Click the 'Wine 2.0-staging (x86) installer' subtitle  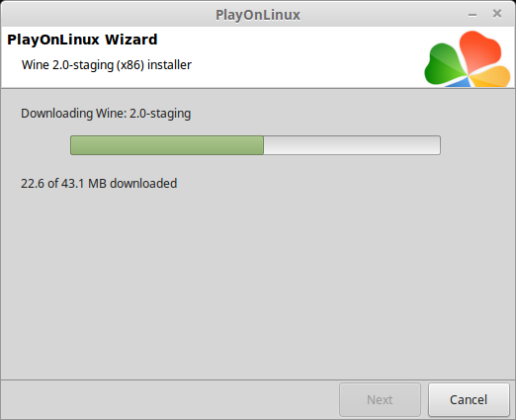click(x=107, y=65)
